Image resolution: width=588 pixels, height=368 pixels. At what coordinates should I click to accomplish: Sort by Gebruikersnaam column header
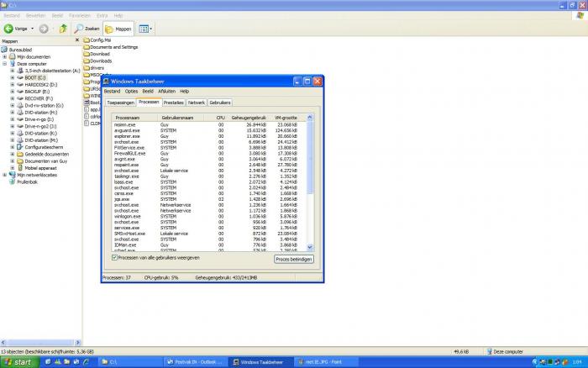tap(181, 118)
